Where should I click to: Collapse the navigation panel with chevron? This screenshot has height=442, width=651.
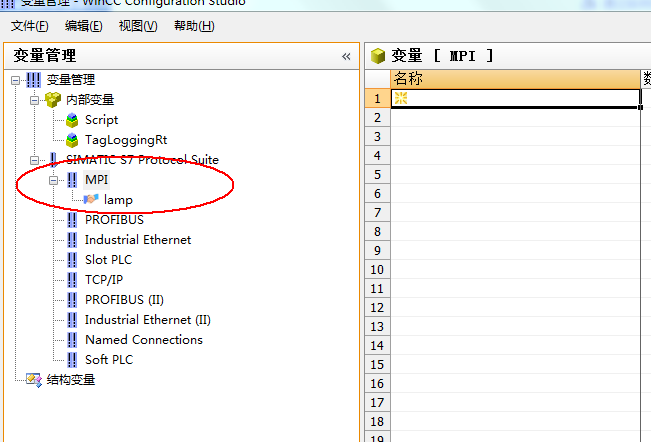tap(346, 57)
